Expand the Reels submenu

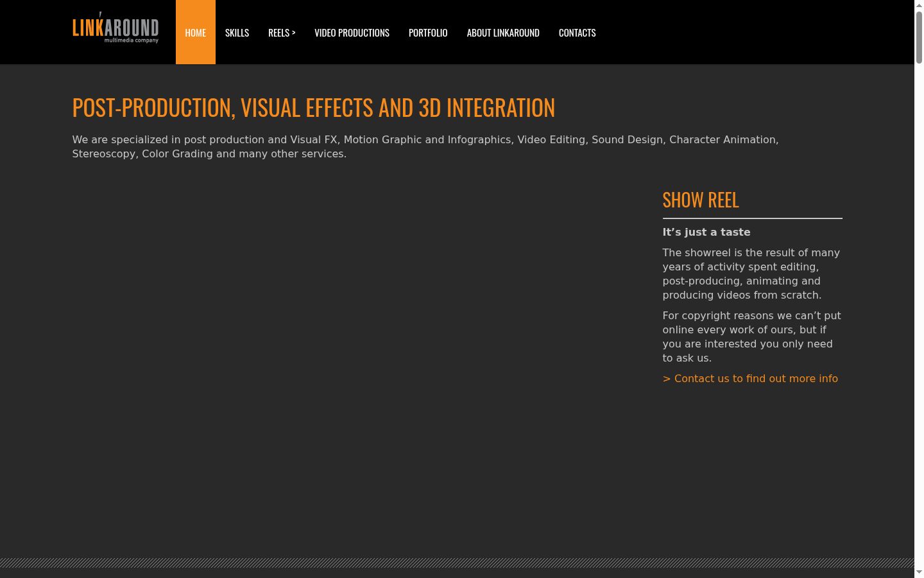(x=282, y=32)
